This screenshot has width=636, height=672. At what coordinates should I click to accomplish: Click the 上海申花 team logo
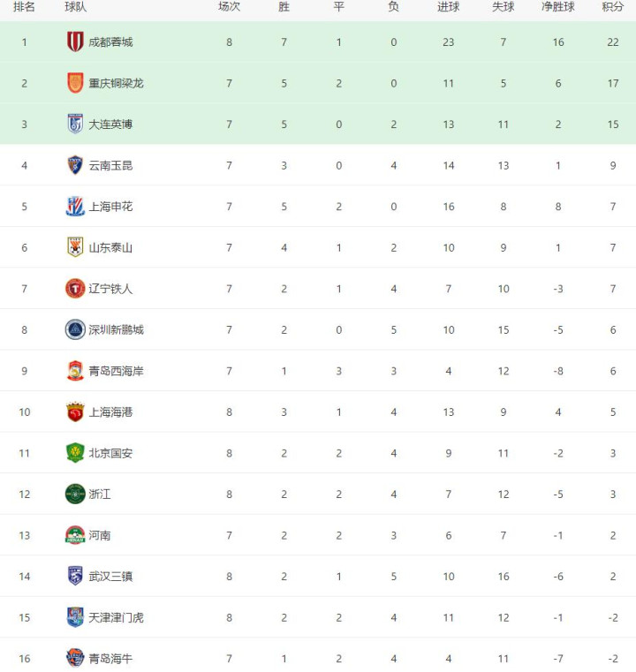[x=75, y=207]
